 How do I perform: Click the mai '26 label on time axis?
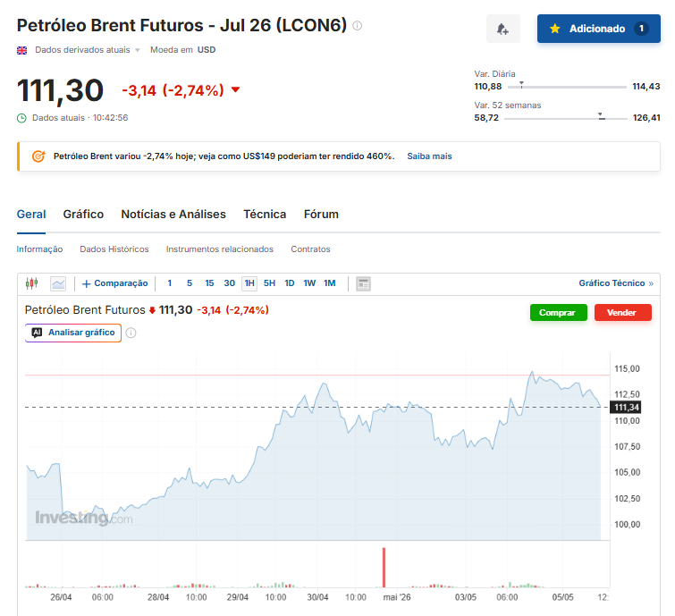tap(397, 597)
